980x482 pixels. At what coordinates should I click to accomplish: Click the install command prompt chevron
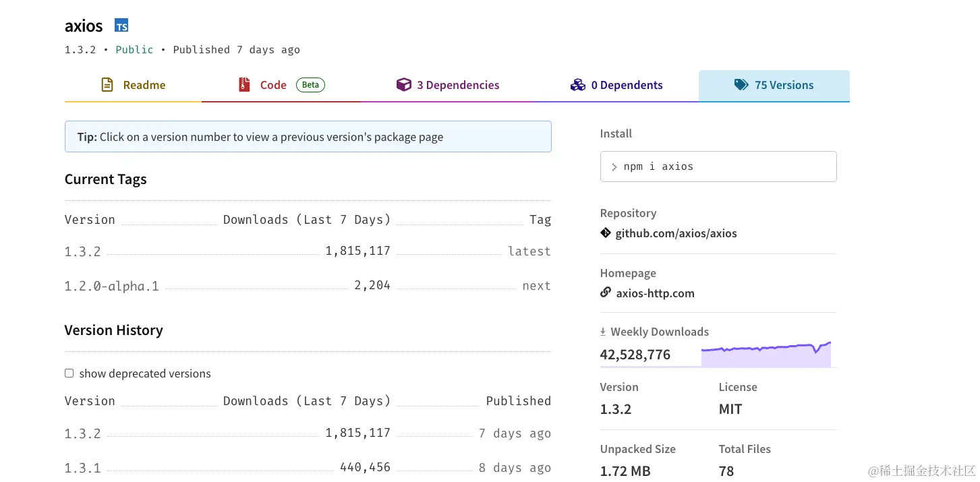coord(614,167)
